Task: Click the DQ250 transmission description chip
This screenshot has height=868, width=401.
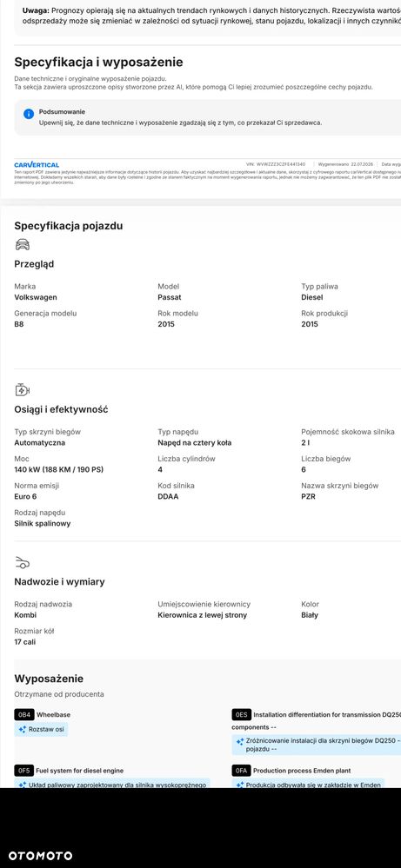Action: point(317,745)
